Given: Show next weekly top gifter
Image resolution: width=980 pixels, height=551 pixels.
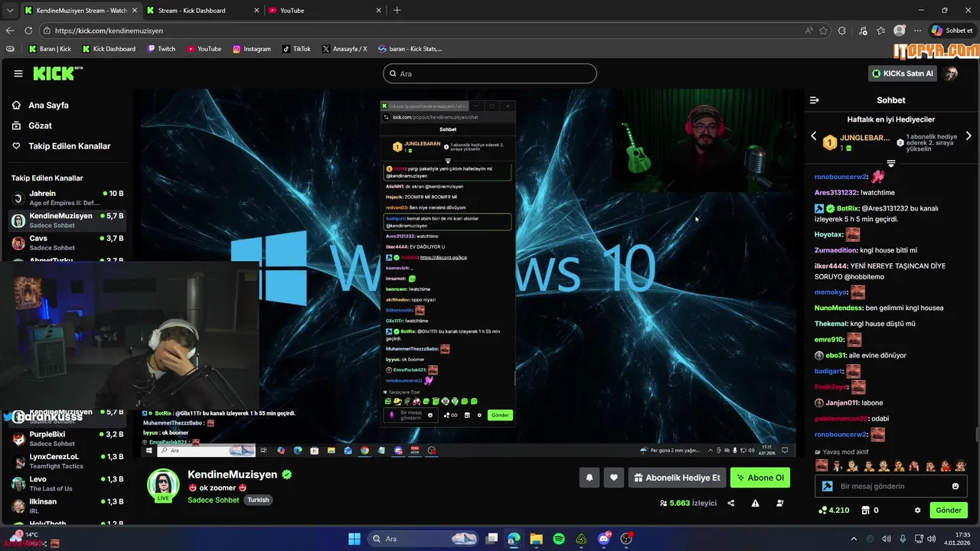Looking at the screenshot, I should [x=969, y=136].
